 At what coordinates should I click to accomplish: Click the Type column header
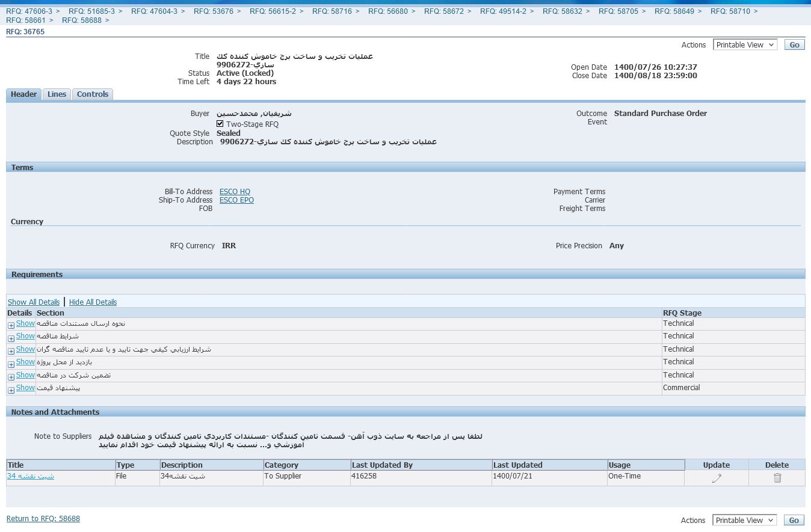pos(137,465)
